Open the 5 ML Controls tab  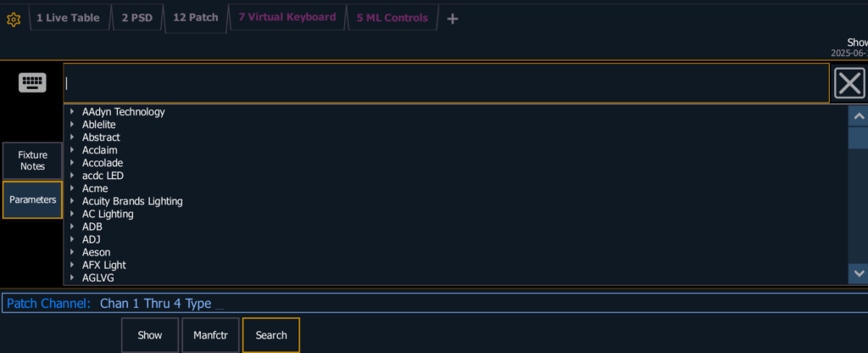pyautogui.click(x=392, y=18)
